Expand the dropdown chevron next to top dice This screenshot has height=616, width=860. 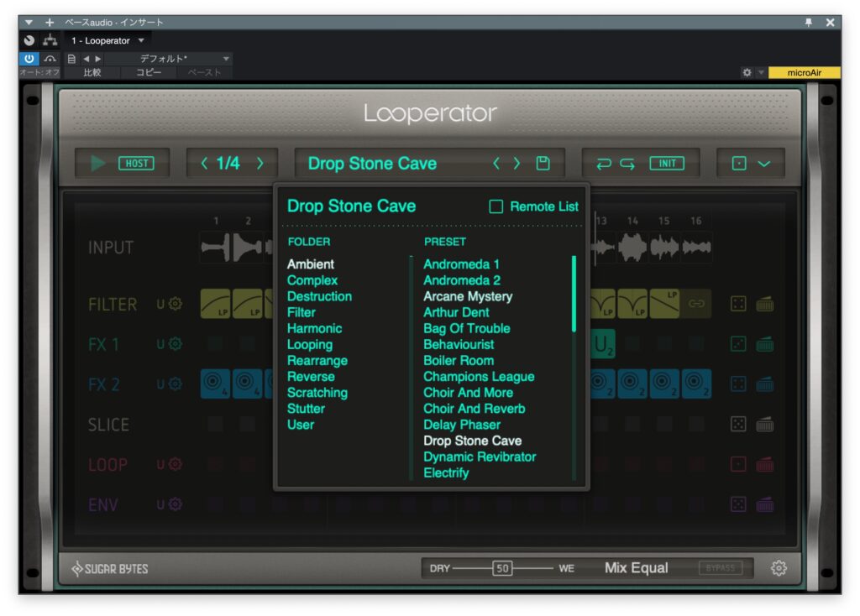tap(764, 164)
